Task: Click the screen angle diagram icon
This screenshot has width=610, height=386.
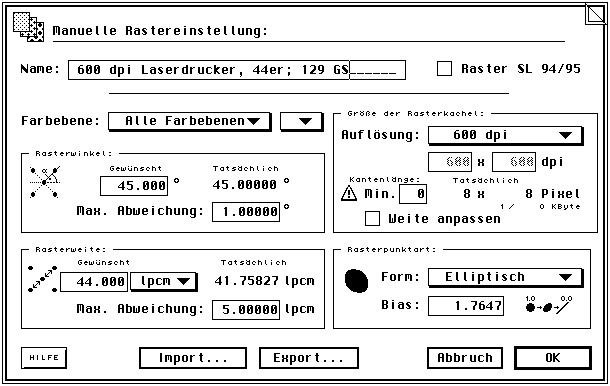Action: coord(45,182)
